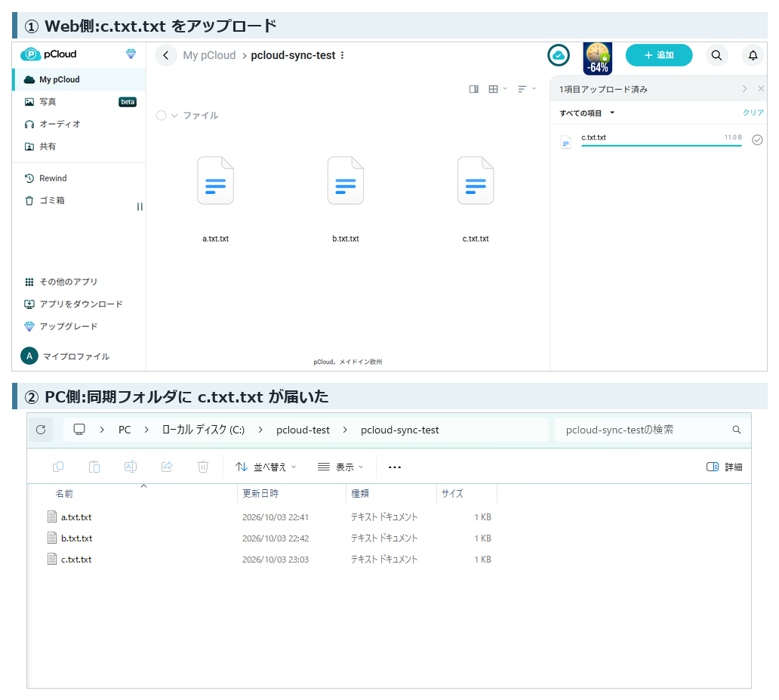The image size is (779, 700).
Task: Click the -64% discount promotion badge
Action: tap(598, 59)
